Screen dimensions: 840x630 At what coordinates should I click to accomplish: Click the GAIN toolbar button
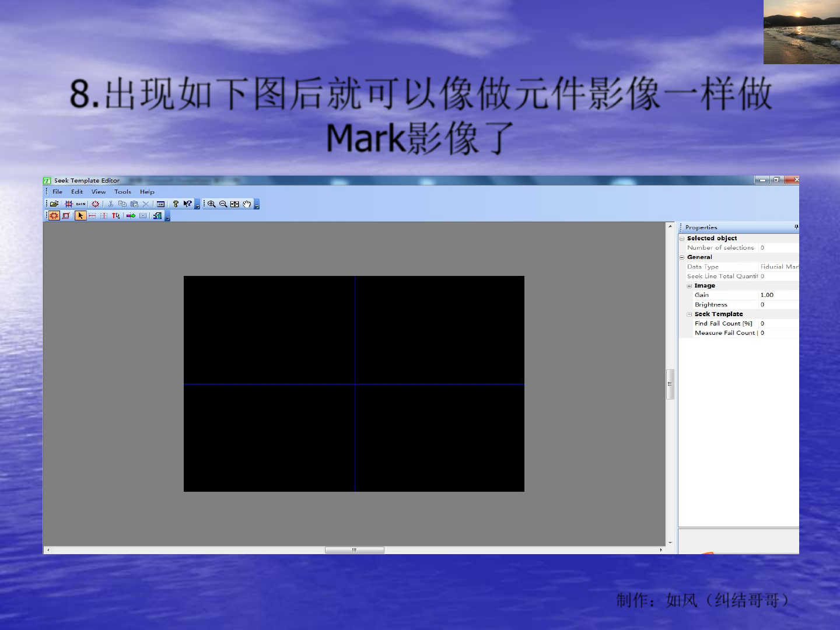tap(80, 204)
